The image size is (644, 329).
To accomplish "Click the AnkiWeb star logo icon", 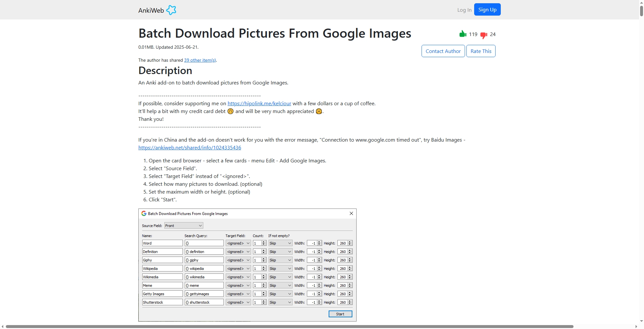I will coord(171,10).
